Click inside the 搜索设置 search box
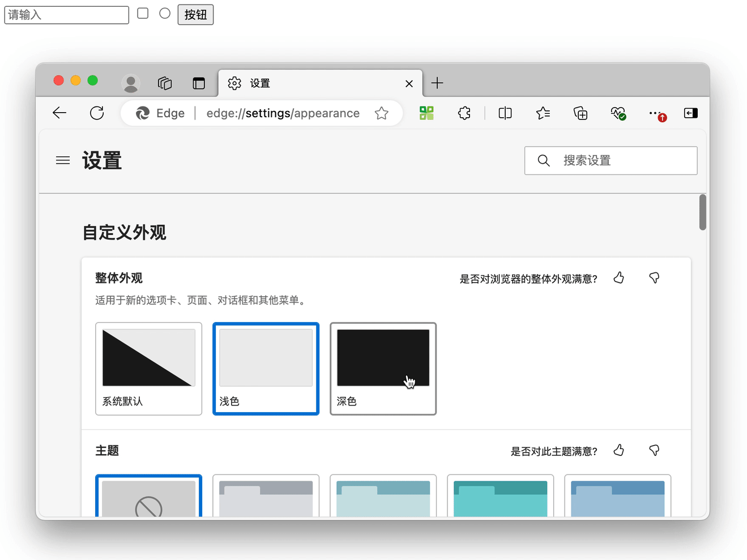 tap(611, 160)
